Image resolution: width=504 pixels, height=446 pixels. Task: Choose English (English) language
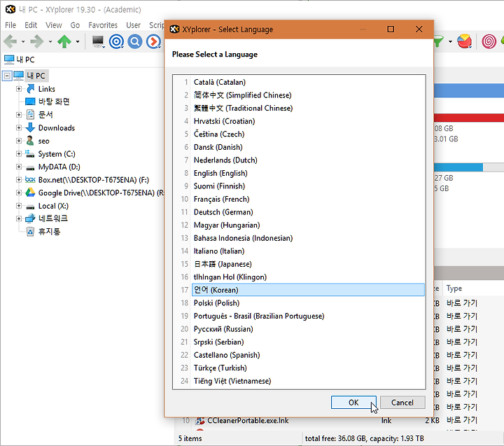click(x=308, y=173)
